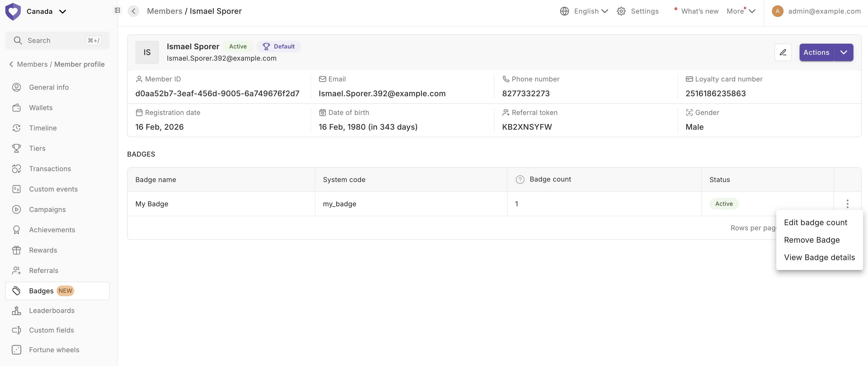
Task: Click the What's new link
Action: pos(700,11)
